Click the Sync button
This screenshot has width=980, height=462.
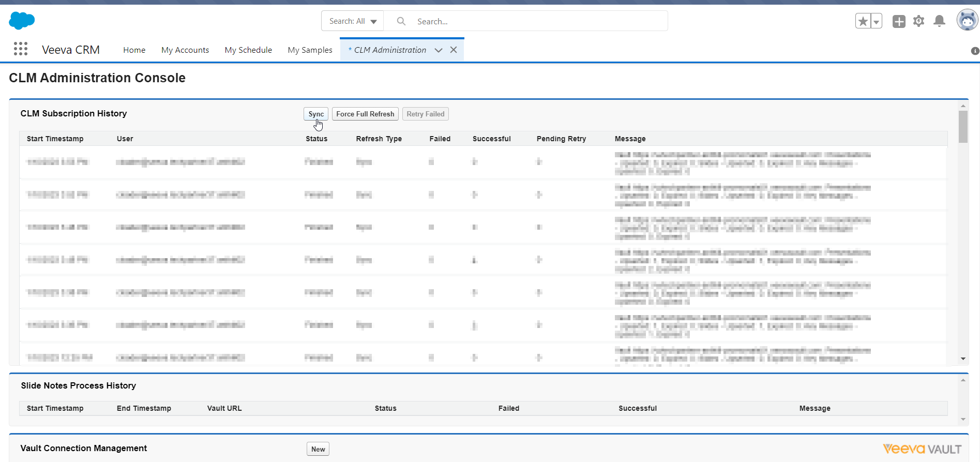tap(316, 114)
